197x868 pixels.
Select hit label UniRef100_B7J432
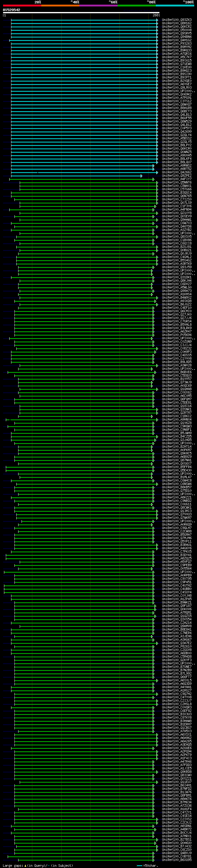tap(177, 846)
